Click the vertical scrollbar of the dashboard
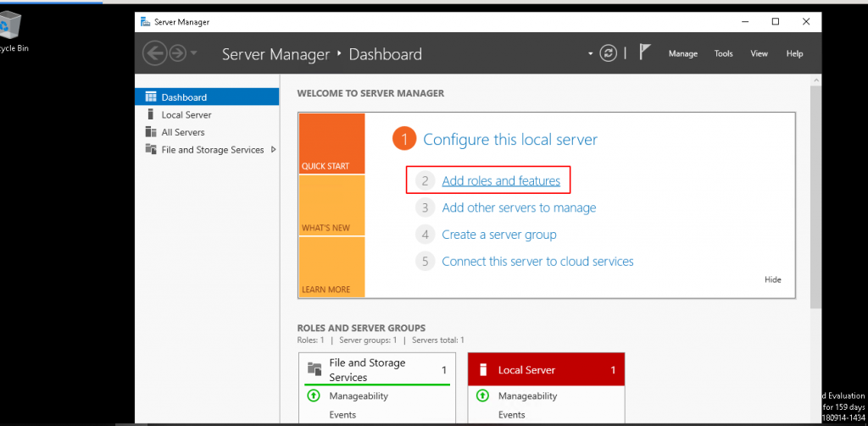 [815, 196]
